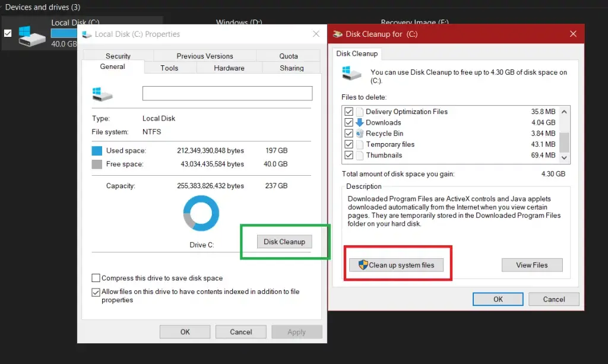This screenshot has width=608, height=364.
Task: Uncheck Delivery Optimization Files checkbox
Action: coord(349,112)
